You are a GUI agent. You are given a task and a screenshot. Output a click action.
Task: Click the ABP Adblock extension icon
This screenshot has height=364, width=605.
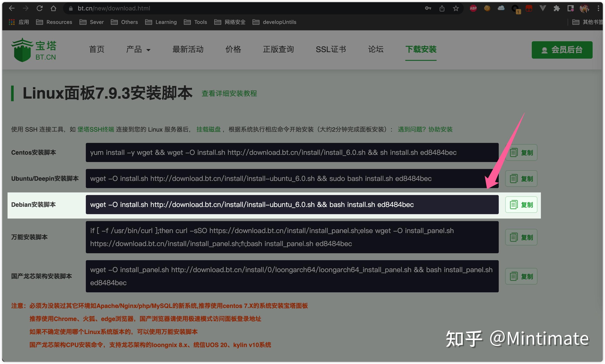click(x=472, y=8)
